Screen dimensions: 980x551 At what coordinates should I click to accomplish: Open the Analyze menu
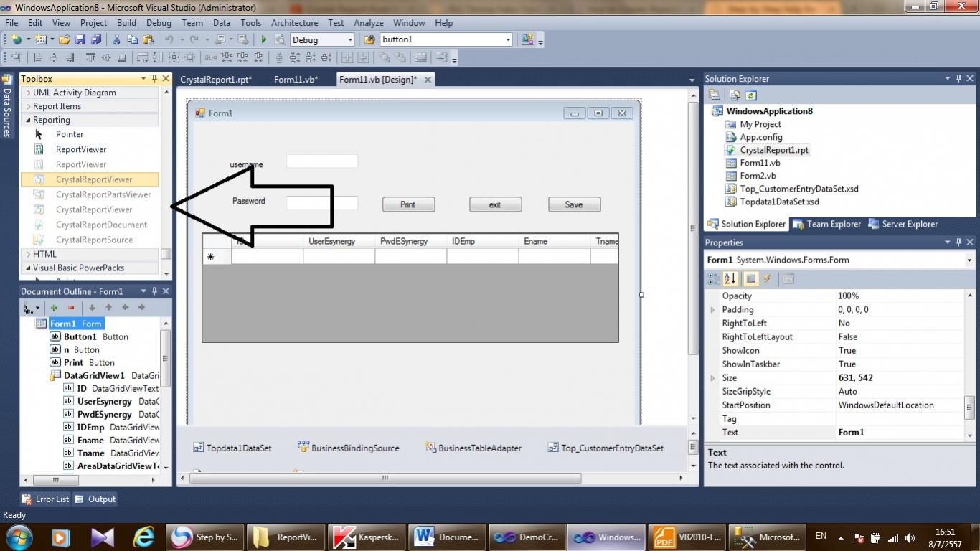(x=368, y=23)
